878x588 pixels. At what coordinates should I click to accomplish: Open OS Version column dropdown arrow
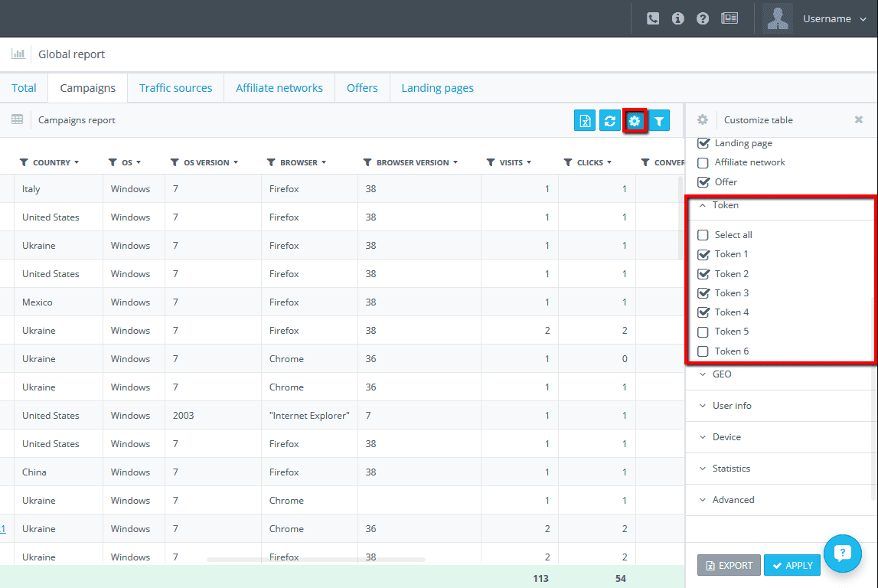[x=236, y=162]
